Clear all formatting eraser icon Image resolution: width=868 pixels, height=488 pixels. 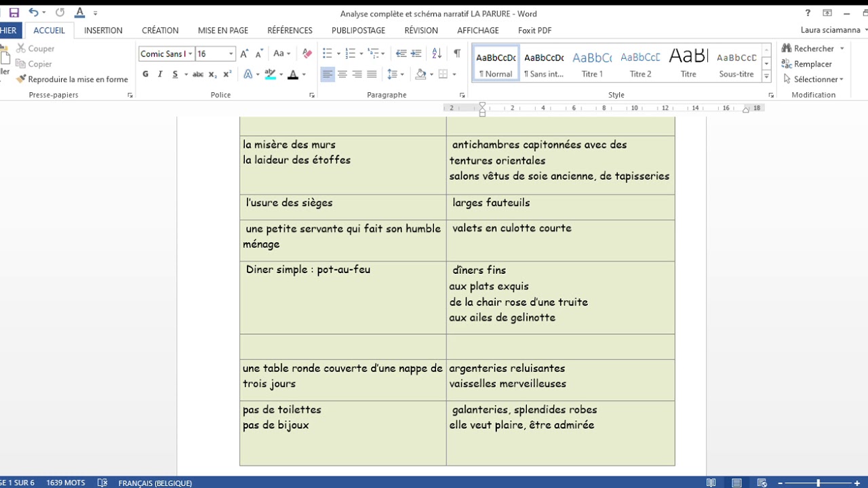click(307, 54)
